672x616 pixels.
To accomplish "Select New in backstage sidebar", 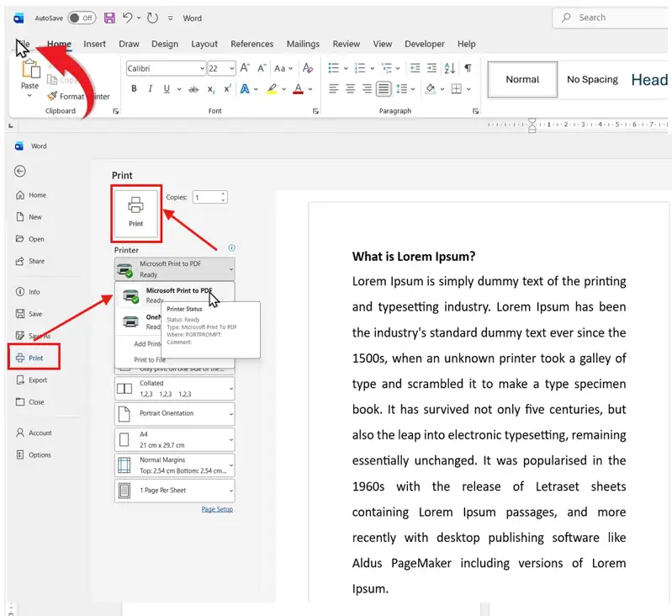I will [x=29, y=217].
